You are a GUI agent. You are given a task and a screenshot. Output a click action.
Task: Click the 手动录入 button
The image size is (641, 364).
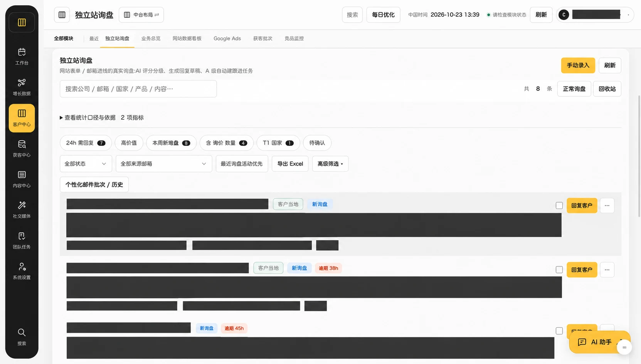pos(578,65)
